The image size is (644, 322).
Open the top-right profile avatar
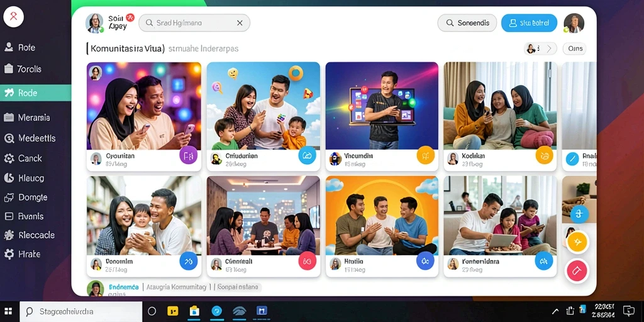(574, 23)
